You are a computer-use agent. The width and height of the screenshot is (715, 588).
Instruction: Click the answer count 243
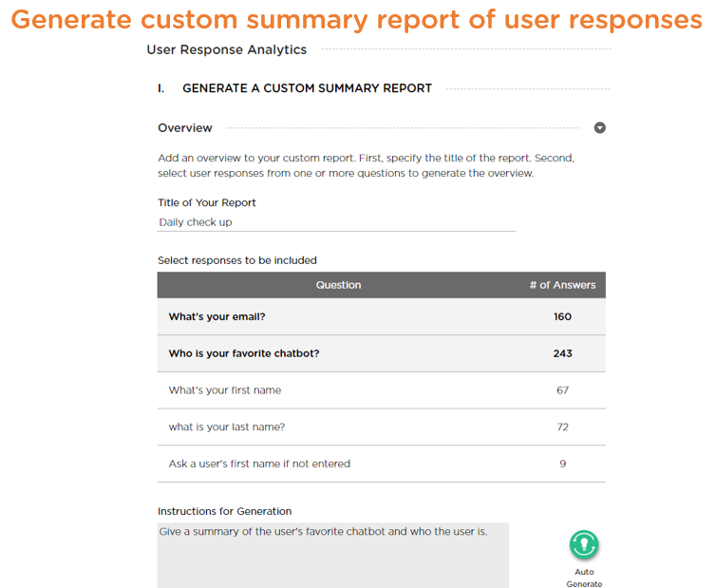(563, 353)
